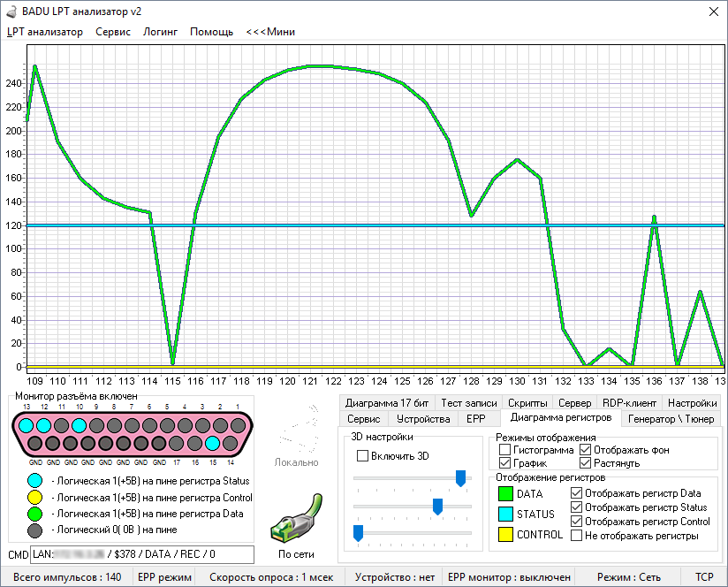The image size is (728, 587).
Task: Click the green DATA color swatch
Action: (505, 493)
